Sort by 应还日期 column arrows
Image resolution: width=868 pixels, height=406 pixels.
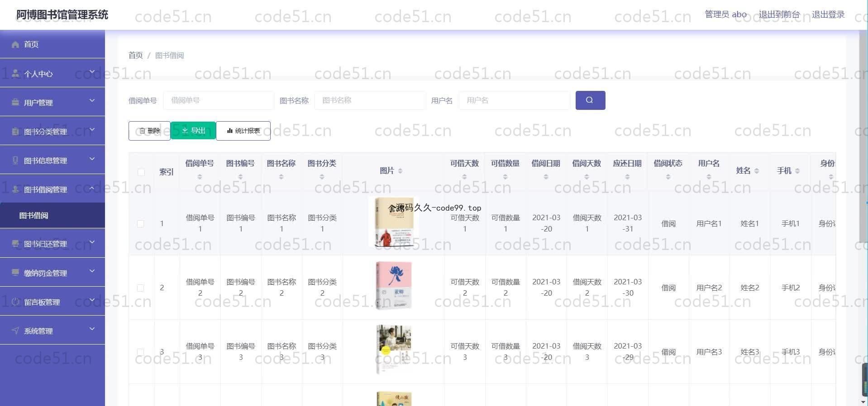point(627,177)
